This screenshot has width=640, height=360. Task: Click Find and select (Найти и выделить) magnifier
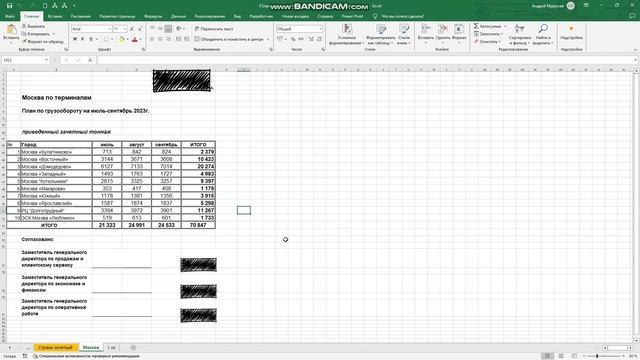(x=543, y=34)
